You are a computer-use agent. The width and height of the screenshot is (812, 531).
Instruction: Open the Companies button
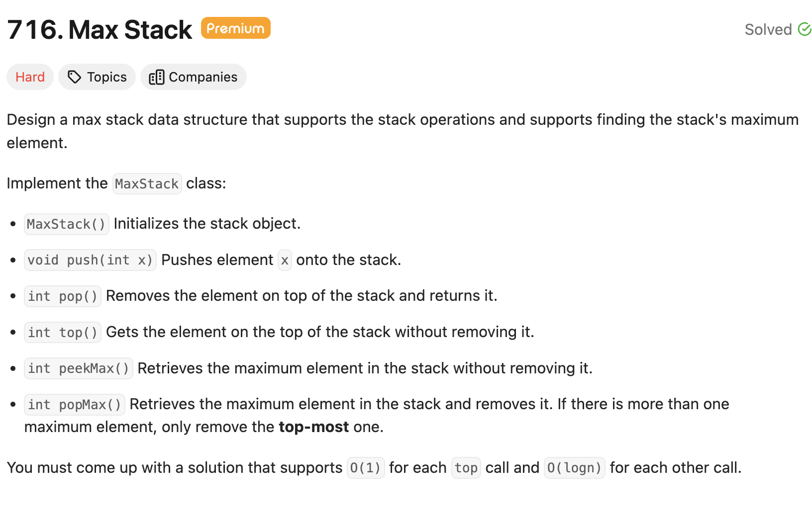click(194, 77)
